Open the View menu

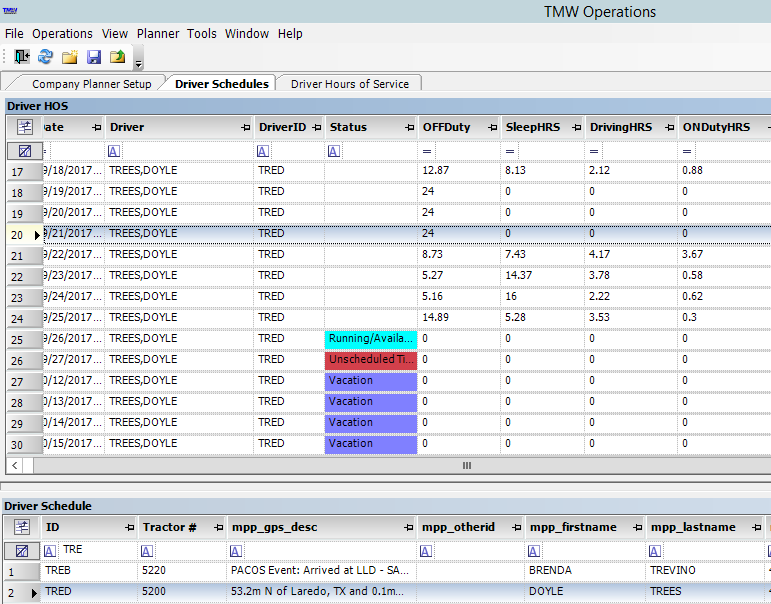click(x=115, y=33)
